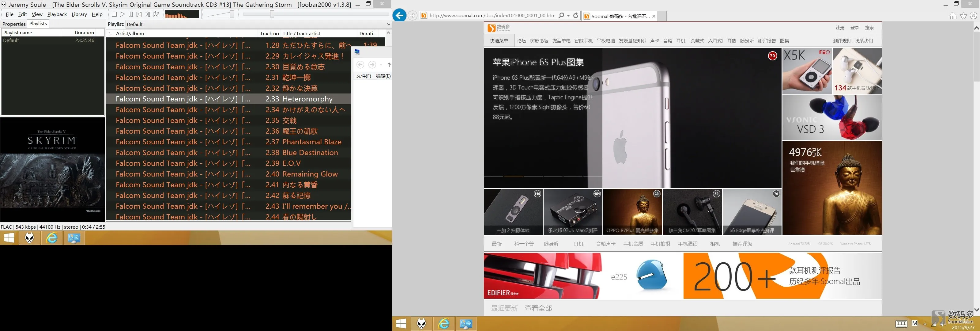This screenshot has width=980, height=331.
Task: Click the M input method indicator
Action: coord(915,323)
